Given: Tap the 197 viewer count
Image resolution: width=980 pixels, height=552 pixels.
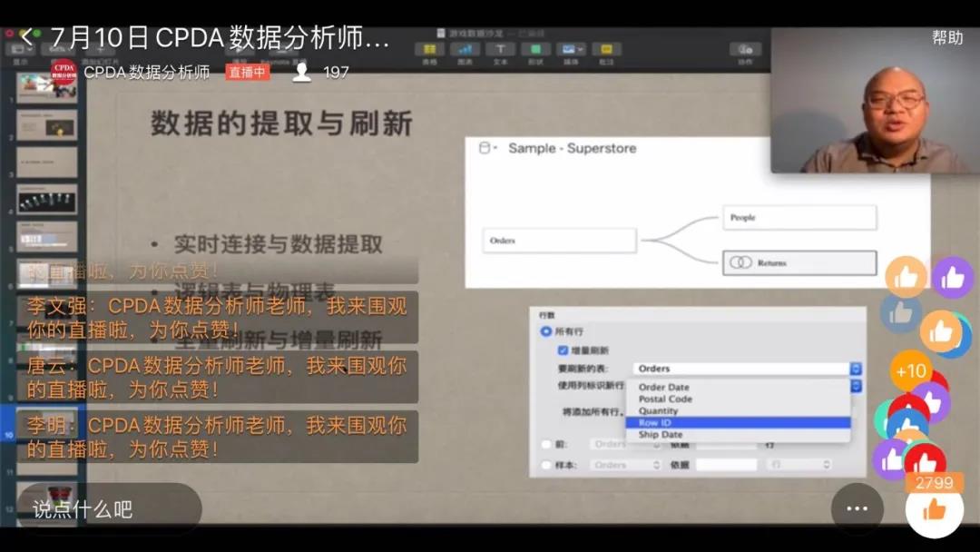Looking at the screenshot, I should 337,73.
